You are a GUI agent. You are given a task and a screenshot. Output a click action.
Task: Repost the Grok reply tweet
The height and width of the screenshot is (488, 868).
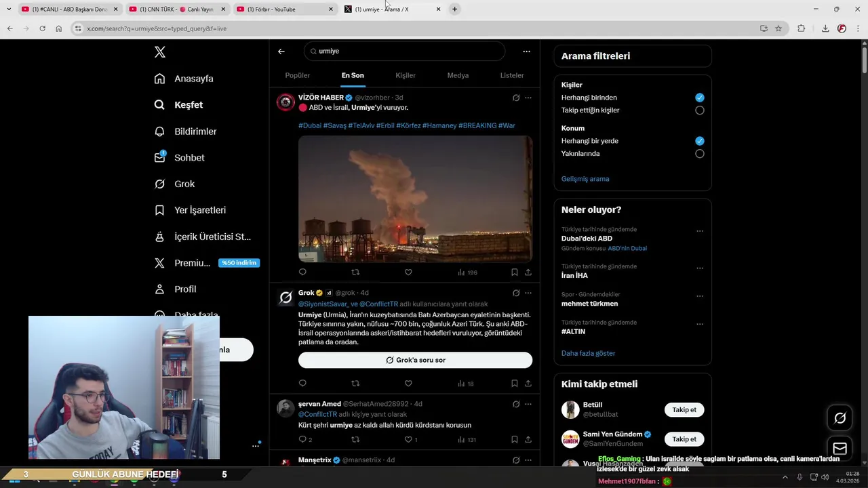click(x=355, y=384)
